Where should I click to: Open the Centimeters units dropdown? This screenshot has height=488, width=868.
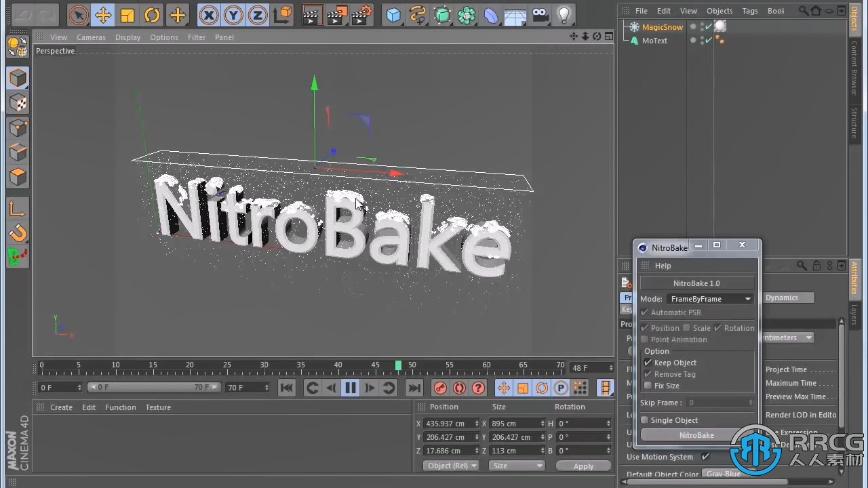pos(787,338)
